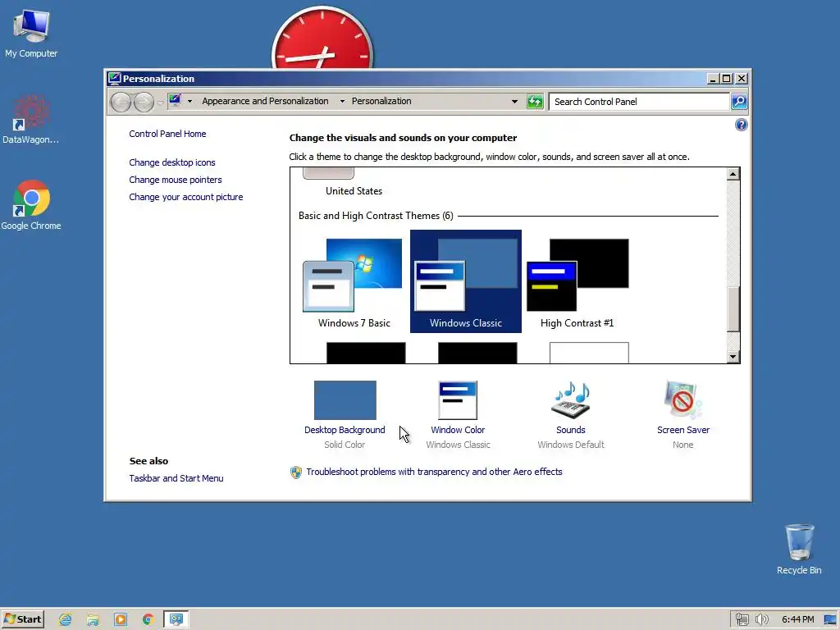Open Control Panel Home link
The image size is (840, 630).
[167, 134]
